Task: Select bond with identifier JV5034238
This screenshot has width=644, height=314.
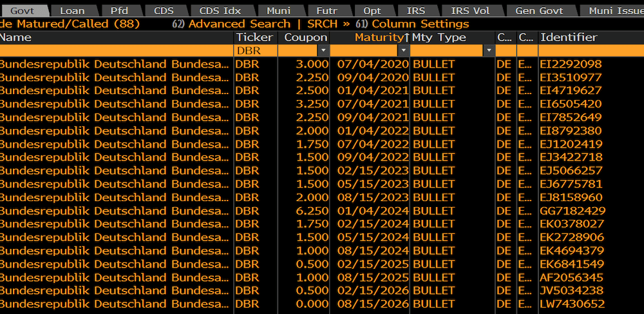Action: tap(571, 291)
